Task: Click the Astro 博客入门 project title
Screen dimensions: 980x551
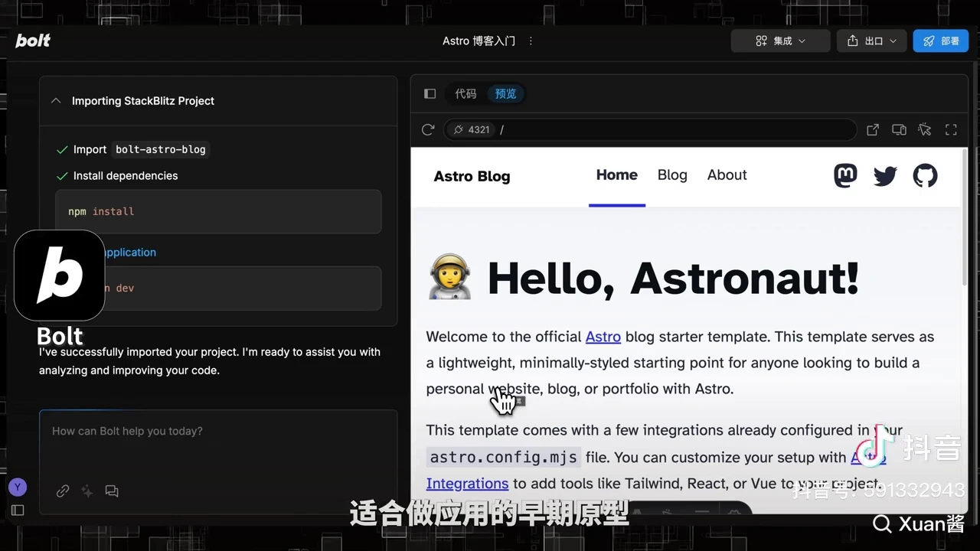Action: pos(479,41)
